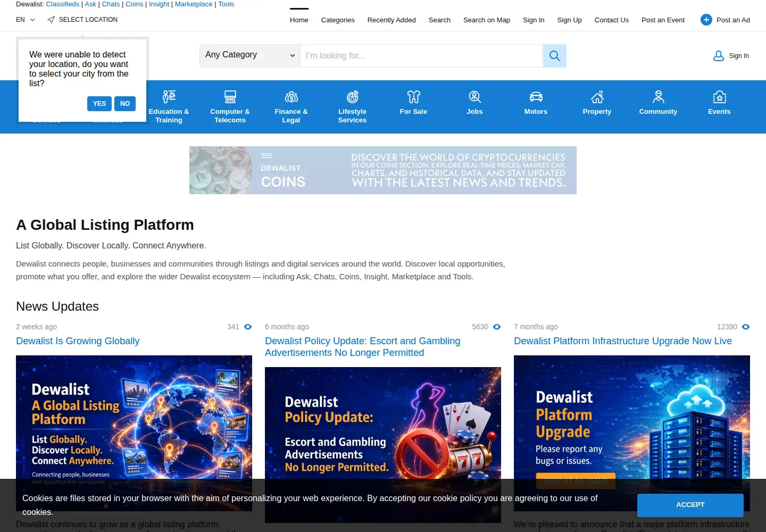Accept the cookie policy
The width and height of the screenshot is (766, 532).
(690, 505)
